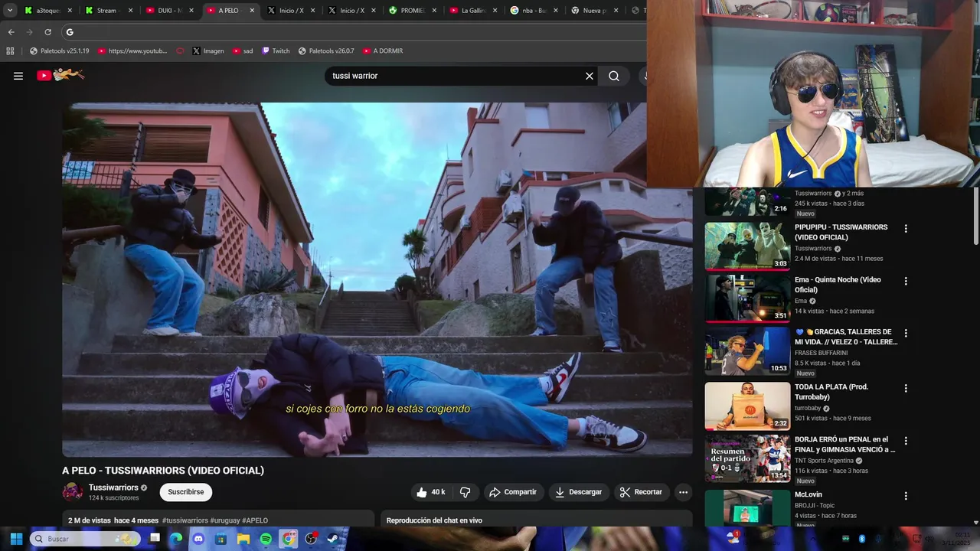Viewport: 980px width, 551px height.
Task: Create a clip with Recortar
Action: pos(641,492)
